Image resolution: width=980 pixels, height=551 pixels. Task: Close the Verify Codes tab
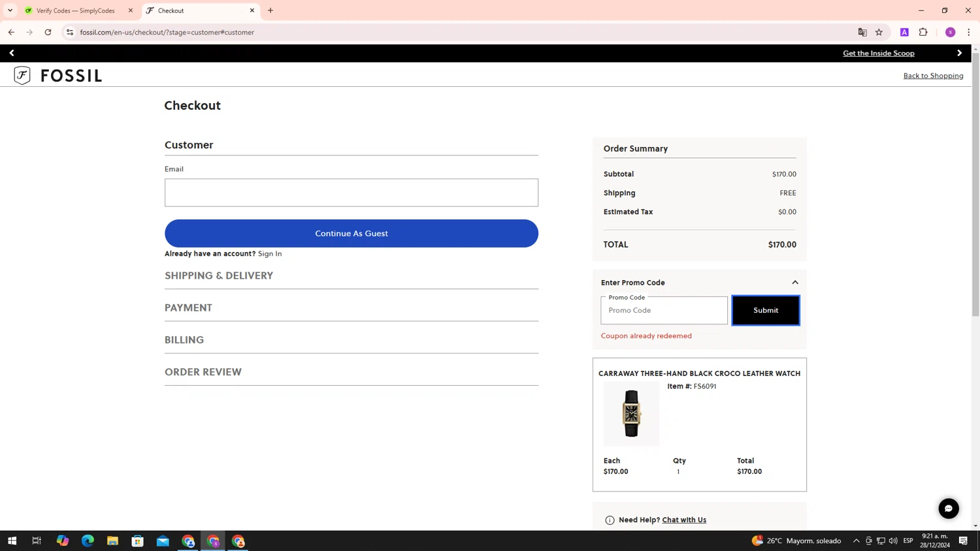(131, 10)
